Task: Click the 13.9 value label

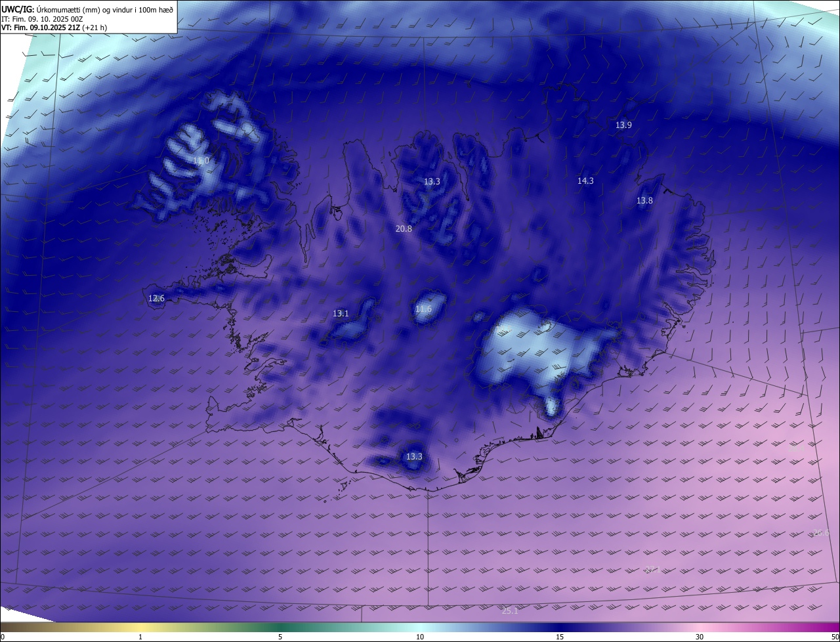Action: (623, 125)
